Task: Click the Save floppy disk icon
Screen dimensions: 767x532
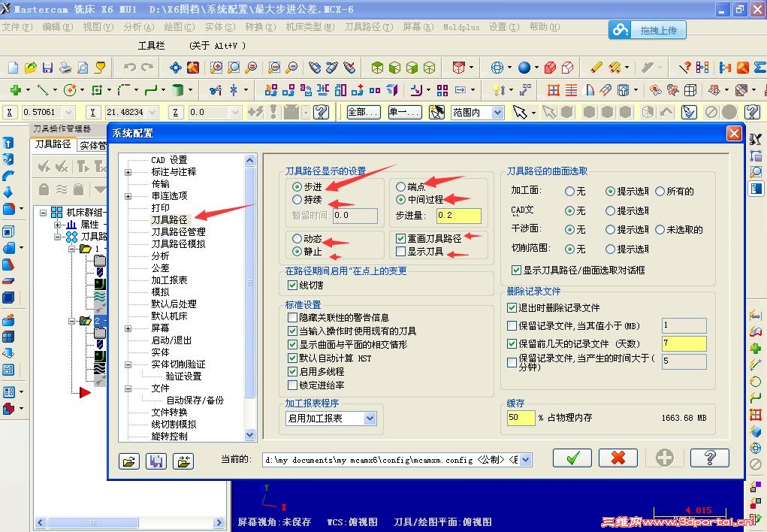Action: 47,68
